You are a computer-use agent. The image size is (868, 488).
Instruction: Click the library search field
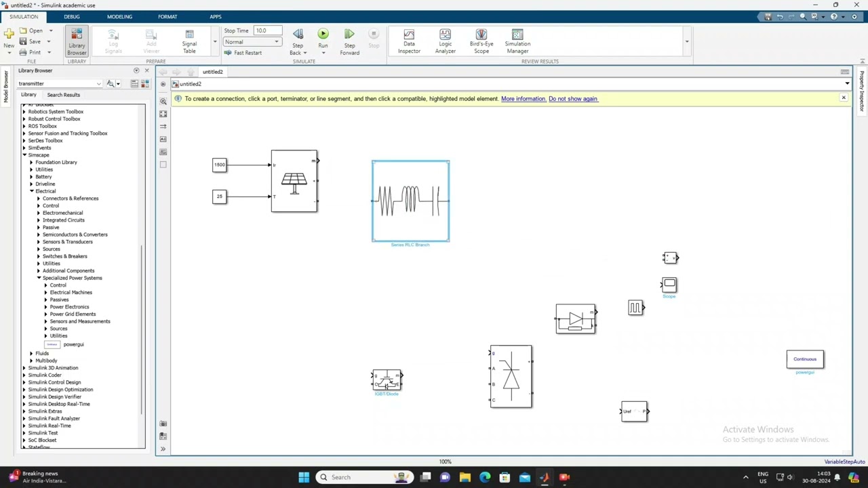pos(56,83)
